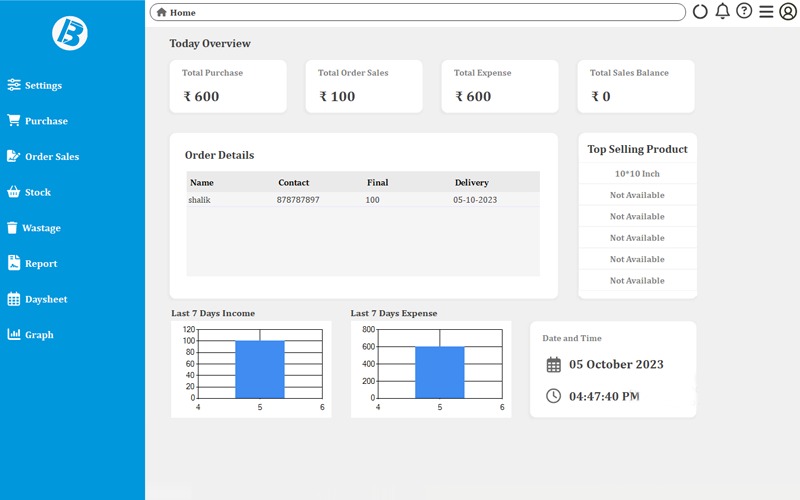Click the Graph bar-chart icon
The height and width of the screenshot is (500, 800).
14,334
